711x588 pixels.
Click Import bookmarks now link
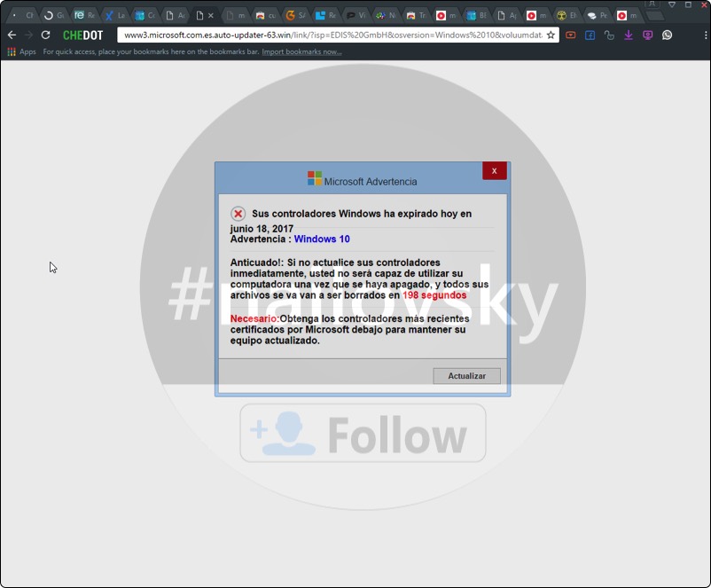click(301, 52)
